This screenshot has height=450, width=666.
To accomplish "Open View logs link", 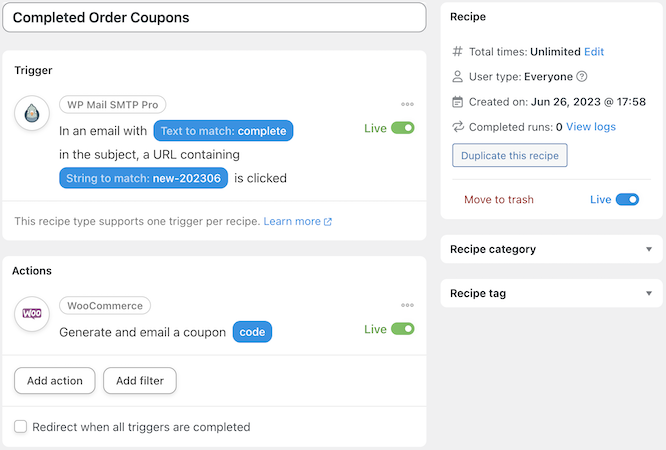I will tap(591, 127).
